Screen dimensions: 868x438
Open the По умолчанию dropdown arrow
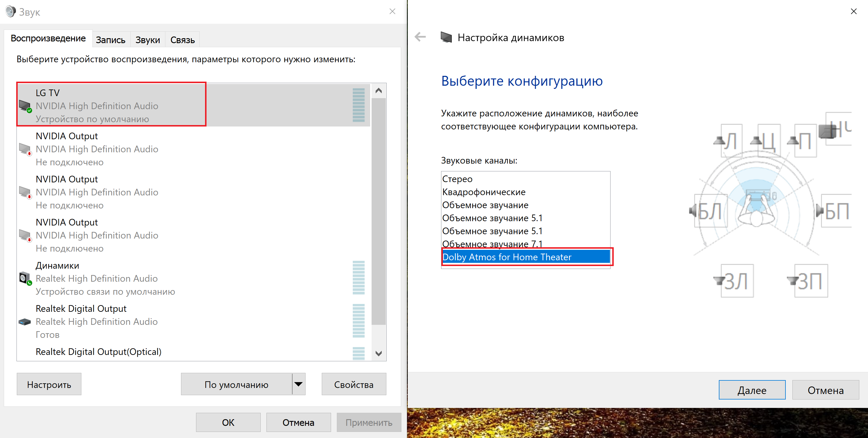click(299, 384)
